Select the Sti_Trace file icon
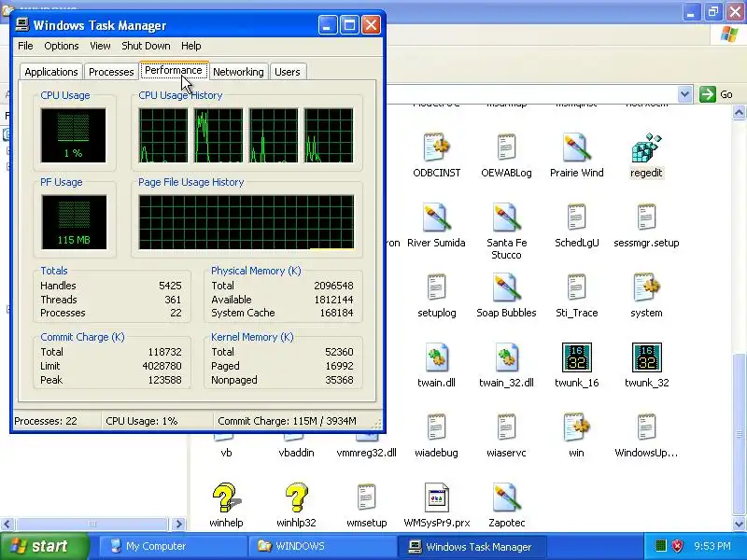 tap(576, 287)
